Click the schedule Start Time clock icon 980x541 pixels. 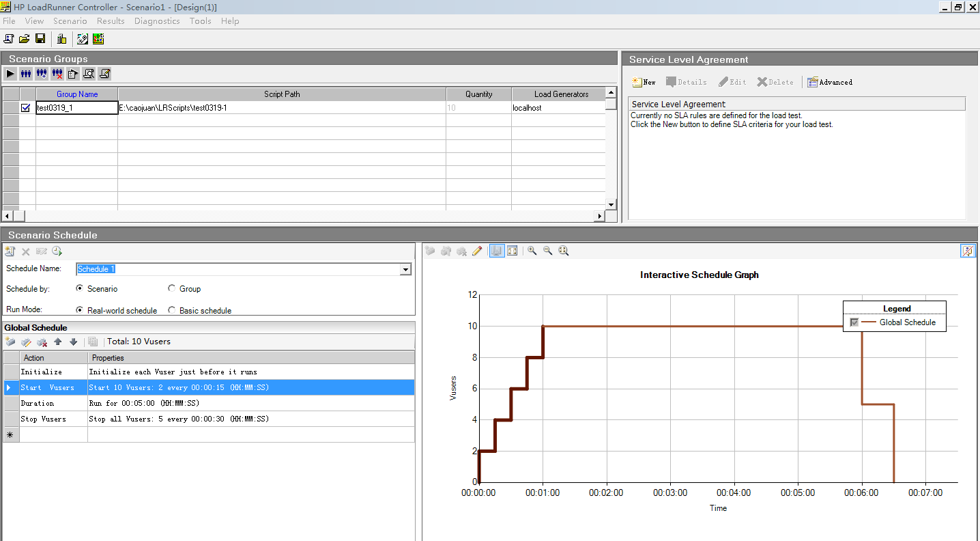(x=57, y=251)
